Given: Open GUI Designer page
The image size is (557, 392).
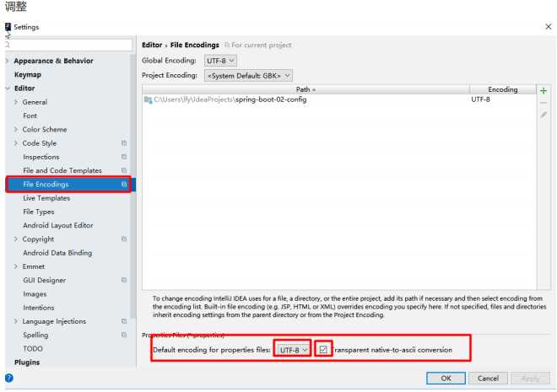Looking at the screenshot, I should pos(45,280).
